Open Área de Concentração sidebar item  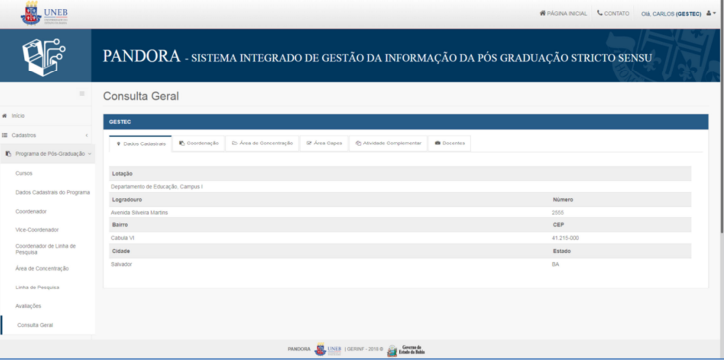click(42, 269)
